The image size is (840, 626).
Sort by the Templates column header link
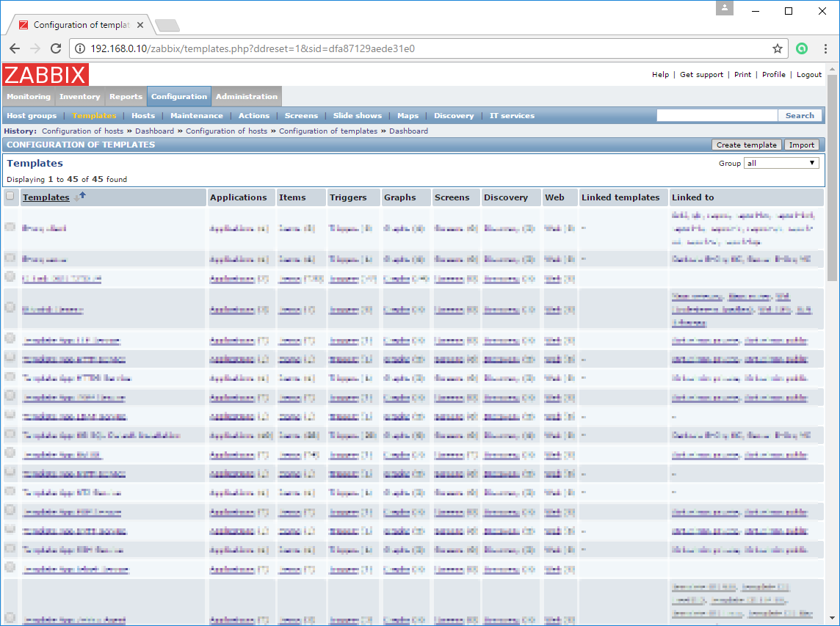click(x=46, y=197)
